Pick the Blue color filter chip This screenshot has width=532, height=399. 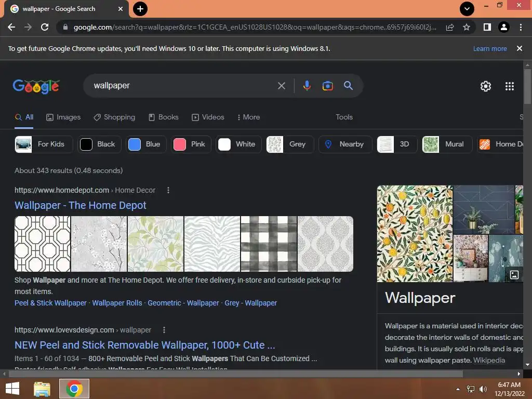click(x=146, y=144)
